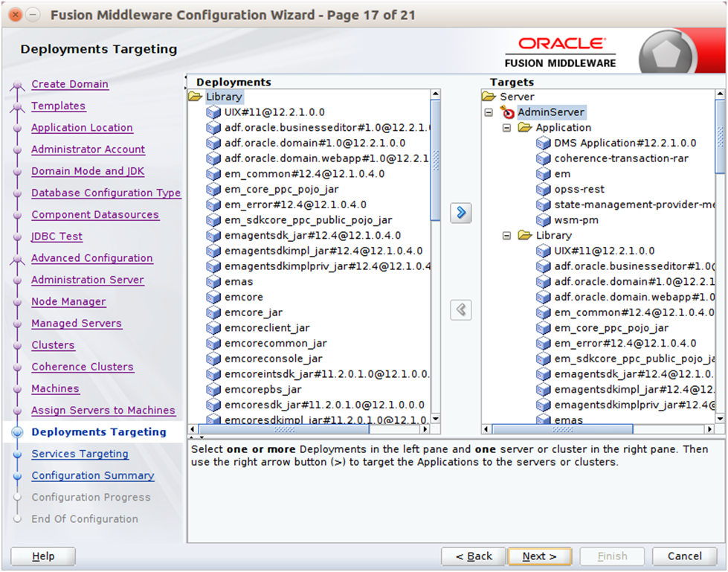Image resolution: width=728 pixels, height=572 pixels.
Task: Click the Deployments pane scroll down arrow
Action: 436,419
